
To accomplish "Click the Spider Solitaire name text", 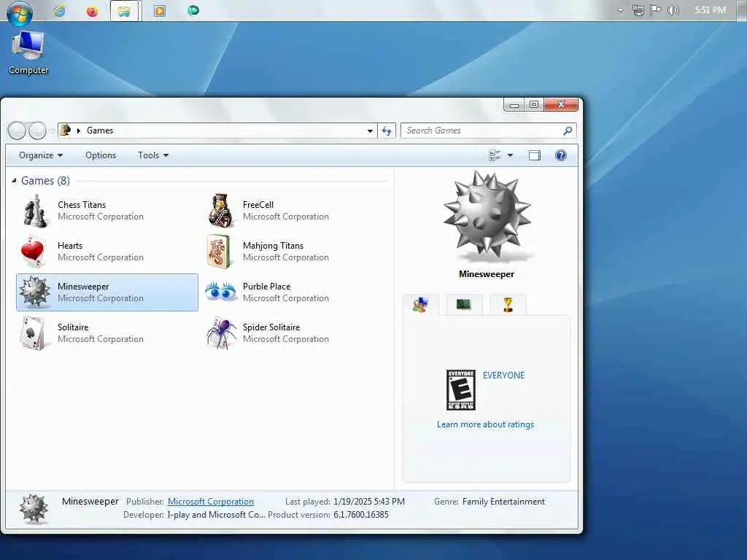I will pos(271,327).
